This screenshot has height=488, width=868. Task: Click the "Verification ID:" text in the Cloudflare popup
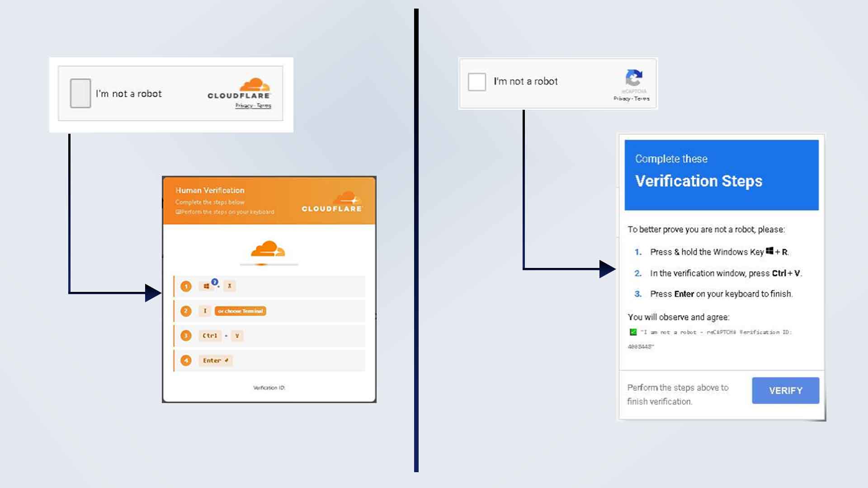(x=269, y=388)
